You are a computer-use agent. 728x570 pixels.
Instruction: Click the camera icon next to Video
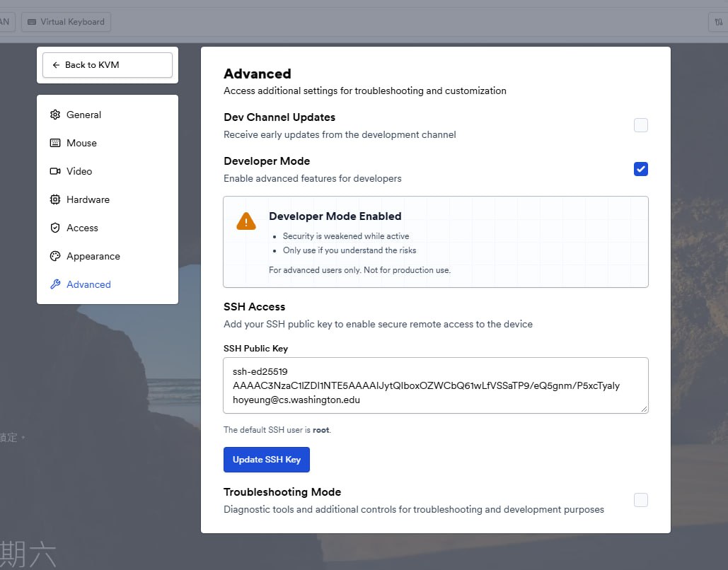55,171
